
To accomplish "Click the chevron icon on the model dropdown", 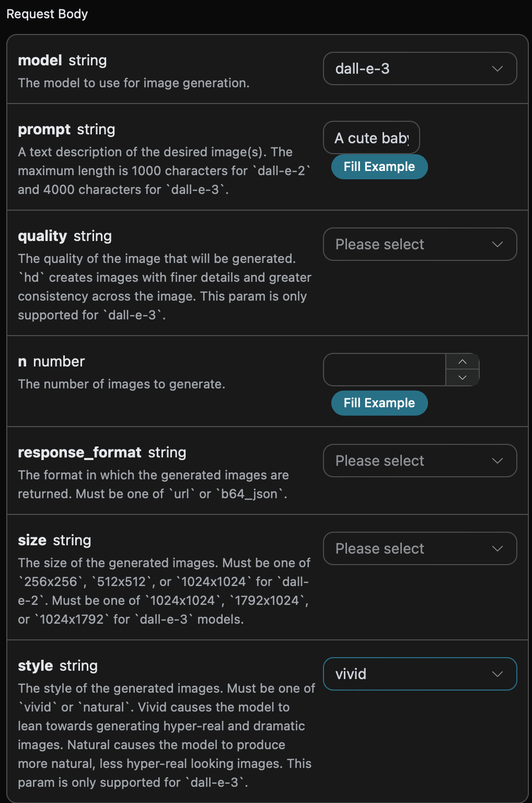I will [x=497, y=68].
